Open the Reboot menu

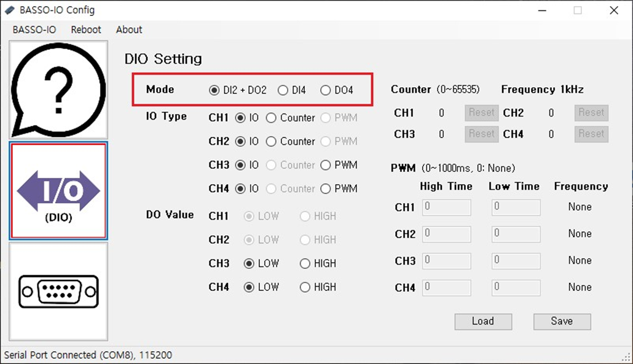[x=86, y=30]
